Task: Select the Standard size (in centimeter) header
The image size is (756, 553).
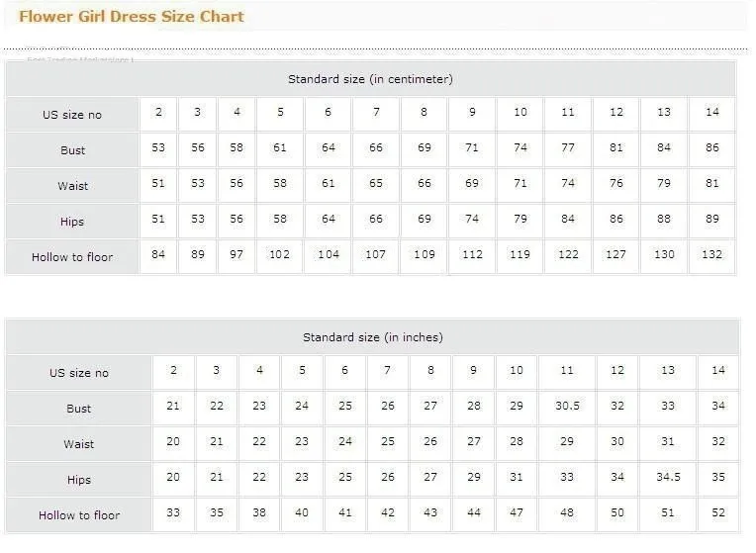Action: pos(370,79)
